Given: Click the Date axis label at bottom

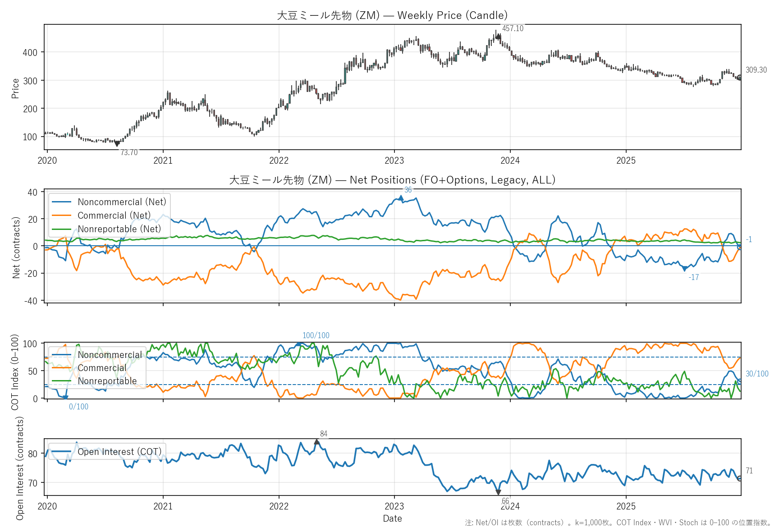Looking at the screenshot, I should point(392,518).
